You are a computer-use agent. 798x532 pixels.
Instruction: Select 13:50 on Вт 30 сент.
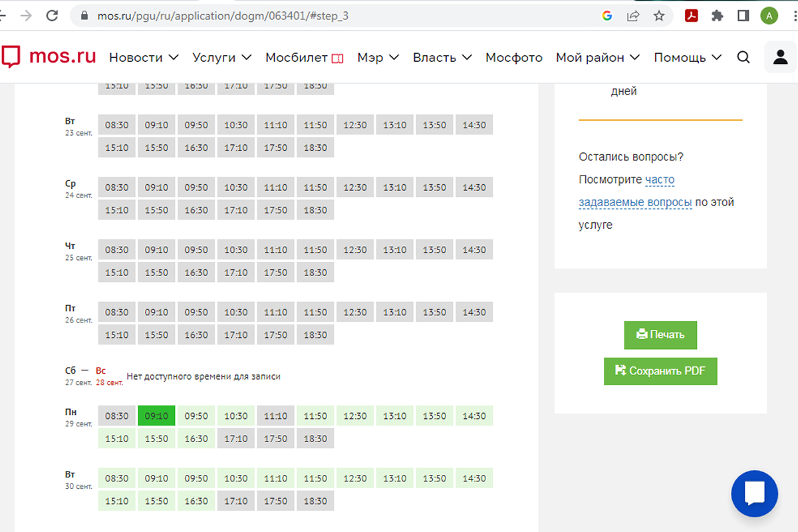[435, 478]
